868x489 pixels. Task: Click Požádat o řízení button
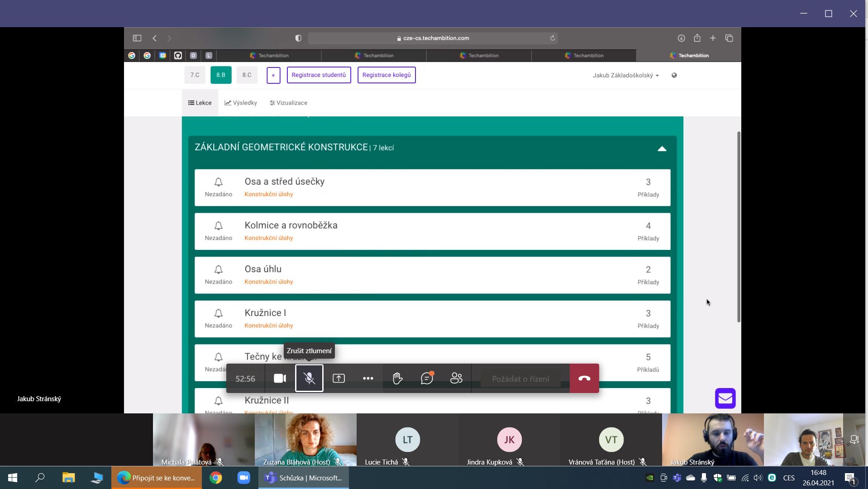click(x=520, y=379)
